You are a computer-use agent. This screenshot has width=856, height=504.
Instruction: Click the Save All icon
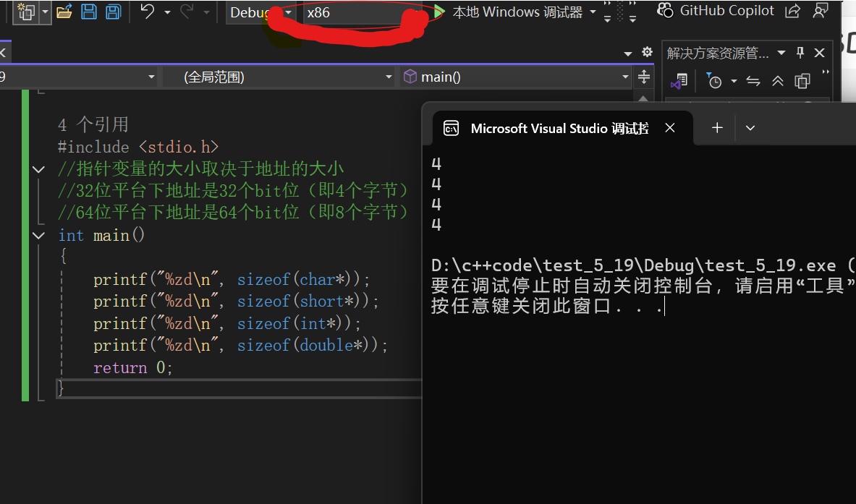113,12
